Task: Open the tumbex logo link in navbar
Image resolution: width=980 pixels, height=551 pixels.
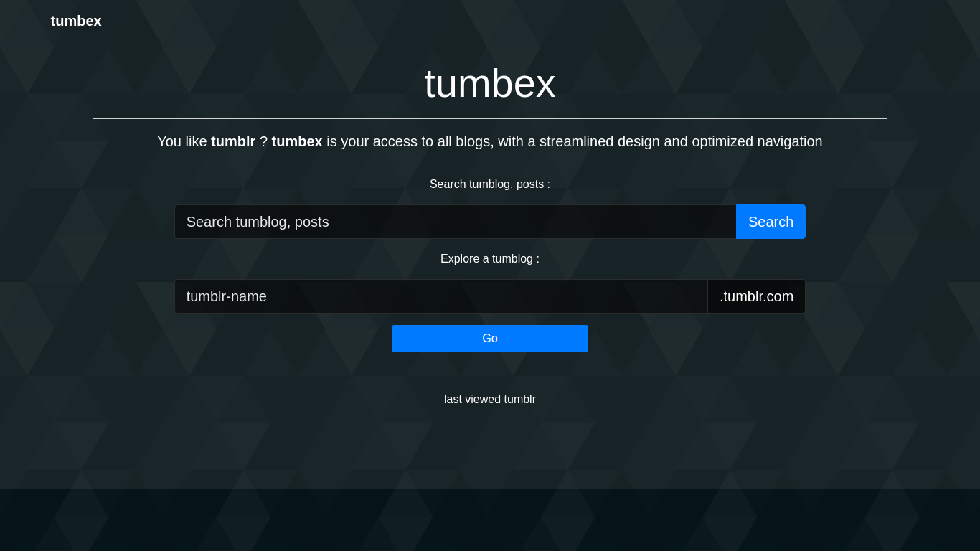Action: pos(76,21)
